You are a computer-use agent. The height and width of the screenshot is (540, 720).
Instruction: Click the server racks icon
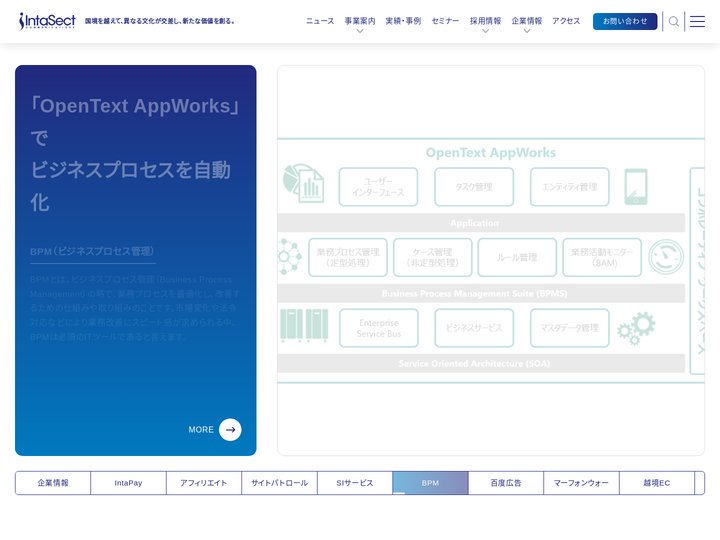304,326
